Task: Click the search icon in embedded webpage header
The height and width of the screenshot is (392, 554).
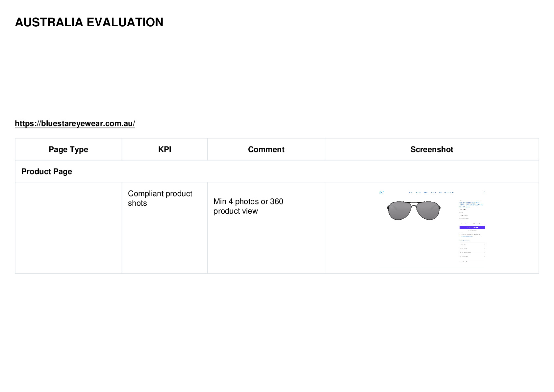Action: (x=484, y=192)
